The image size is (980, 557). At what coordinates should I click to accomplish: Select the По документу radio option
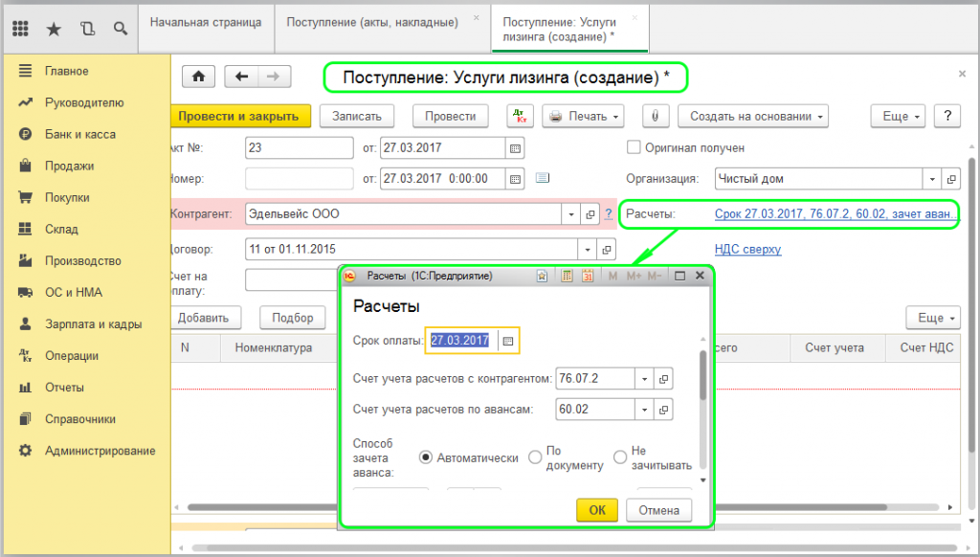tap(535, 457)
